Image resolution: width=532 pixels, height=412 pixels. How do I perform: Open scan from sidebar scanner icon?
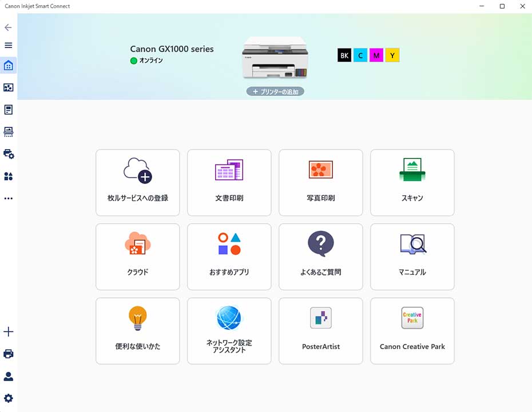coord(8,132)
